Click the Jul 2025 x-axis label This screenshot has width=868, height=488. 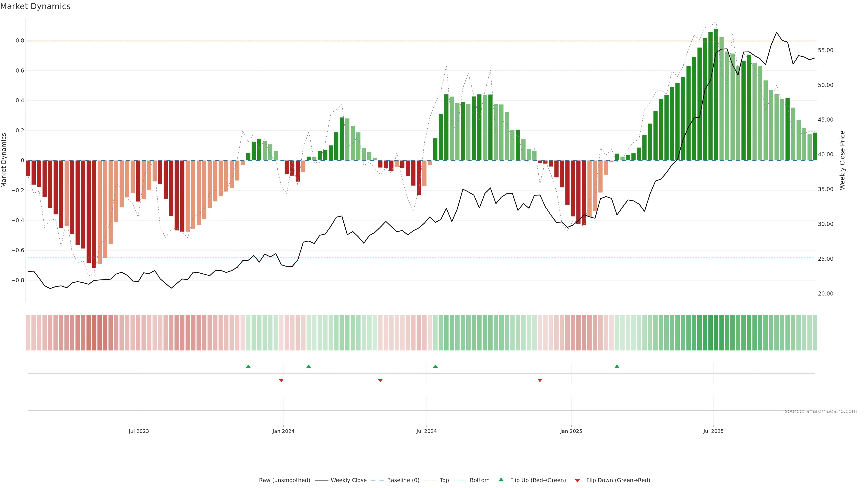click(713, 431)
